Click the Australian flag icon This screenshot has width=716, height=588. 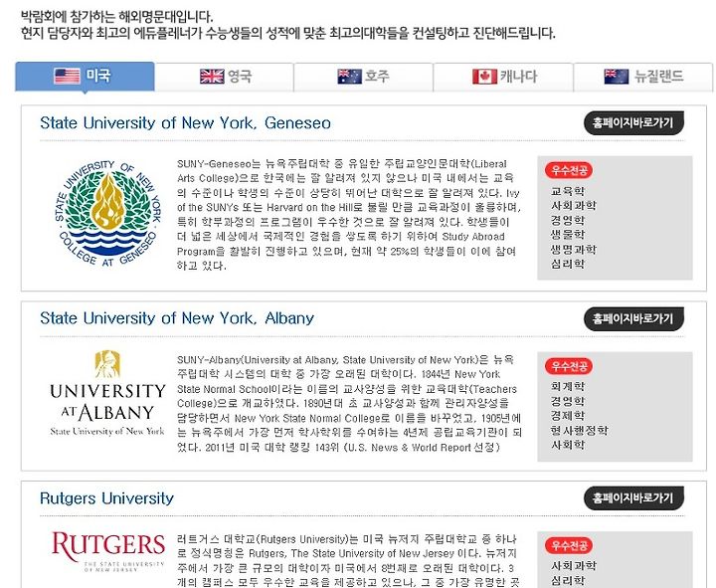[349, 77]
